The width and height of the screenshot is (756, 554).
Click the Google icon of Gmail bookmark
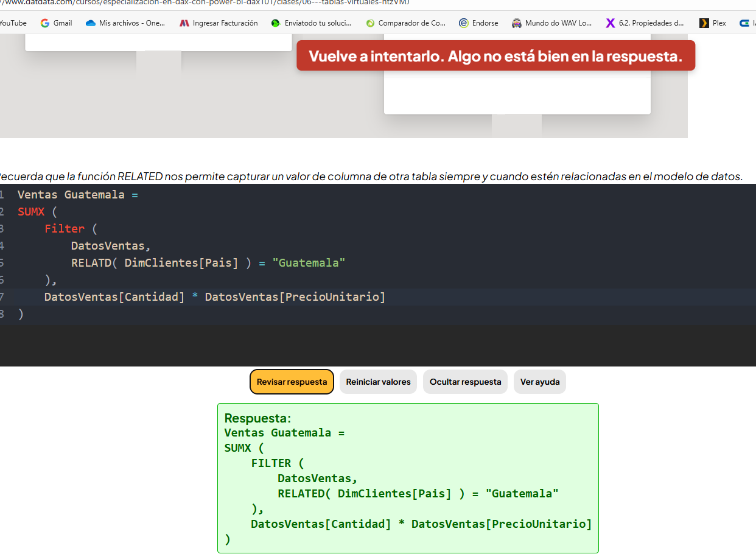point(45,23)
